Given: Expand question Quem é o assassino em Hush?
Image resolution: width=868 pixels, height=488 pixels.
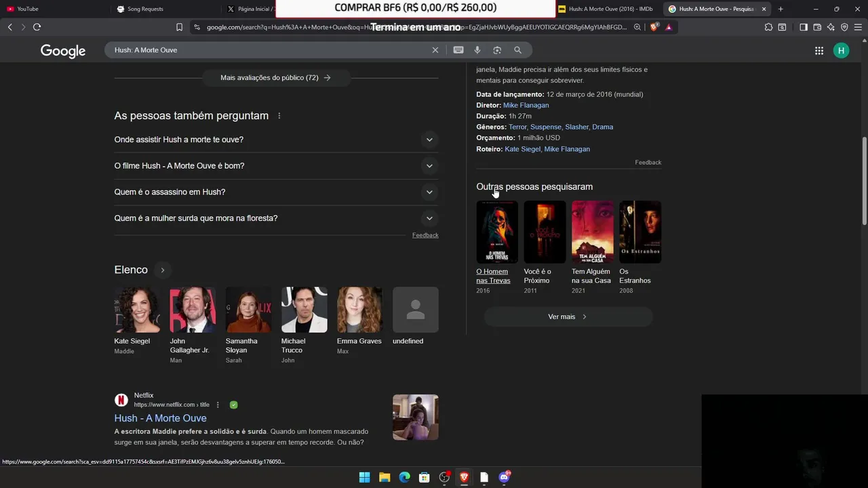Looking at the screenshot, I should [277, 192].
